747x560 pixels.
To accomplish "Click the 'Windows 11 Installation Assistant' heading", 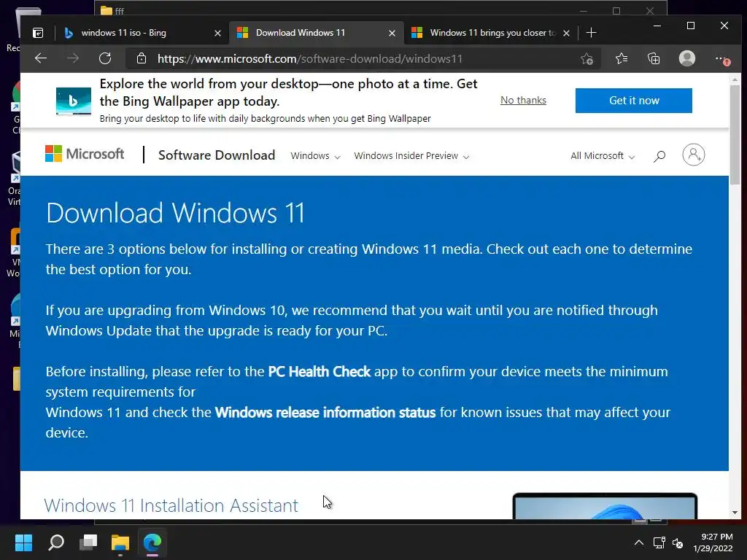I will (171, 505).
